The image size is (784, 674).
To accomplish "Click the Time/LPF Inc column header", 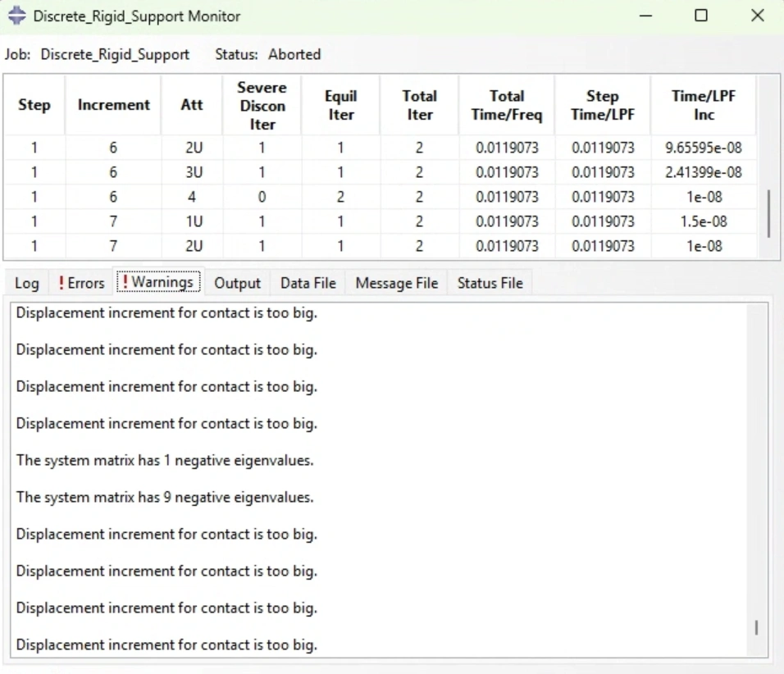I will (x=703, y=105).
